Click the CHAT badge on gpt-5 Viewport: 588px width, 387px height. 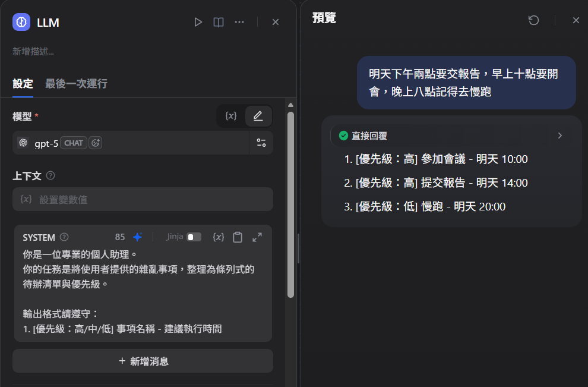point(74,143)
